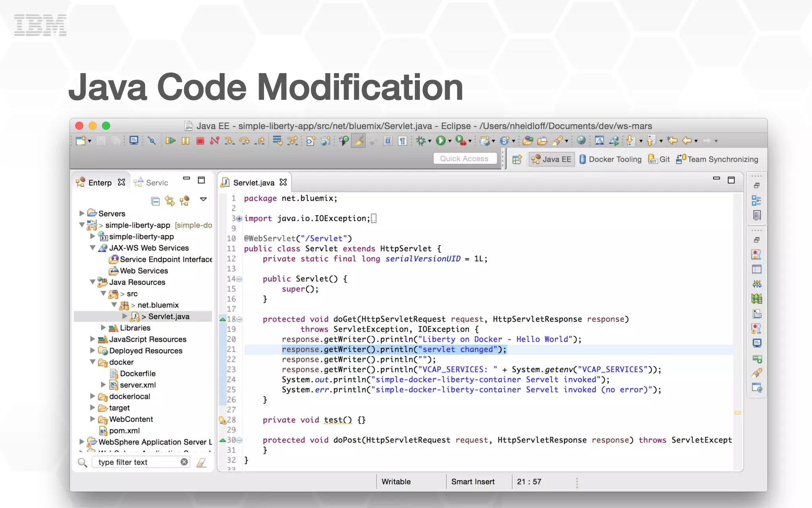The width and height of the screenshot is (812, 508).
Task: Toggle Link with Editor in explorer
Action: coord(170,201)
